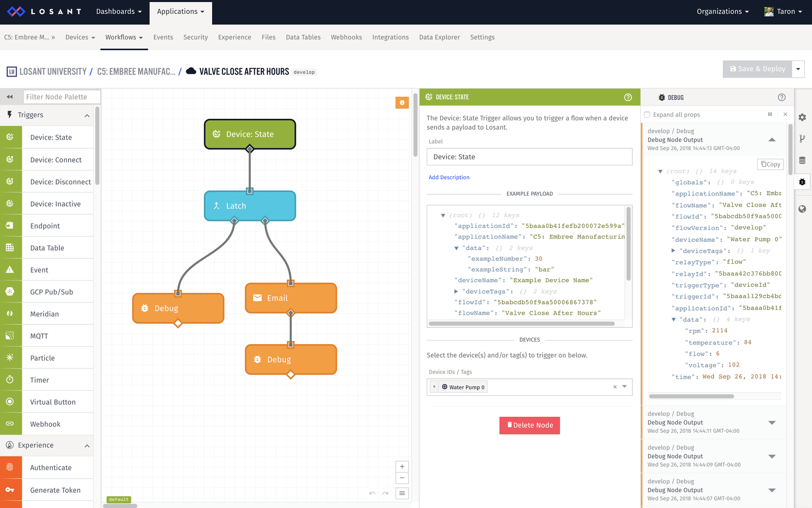812x508 pixels.
Task: Pause the debug output stream
Action: 770,115
